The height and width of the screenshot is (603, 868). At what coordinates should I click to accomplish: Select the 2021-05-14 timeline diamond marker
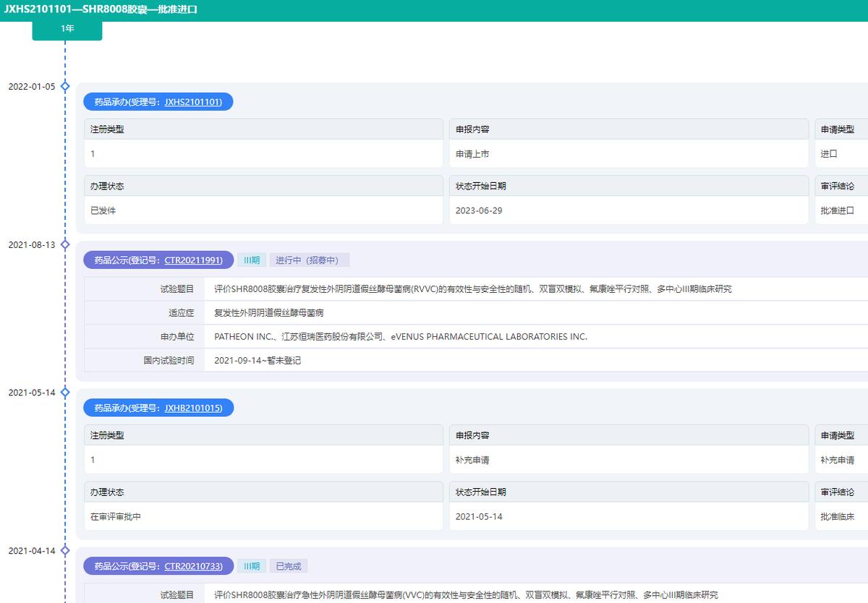click(x=67, y=392)
